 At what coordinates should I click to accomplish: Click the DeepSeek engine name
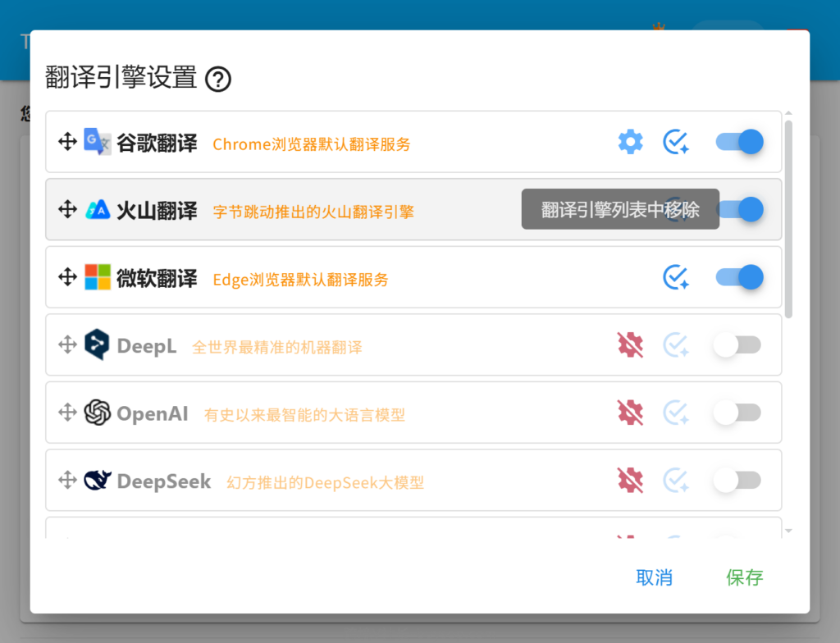coord(164,481)
